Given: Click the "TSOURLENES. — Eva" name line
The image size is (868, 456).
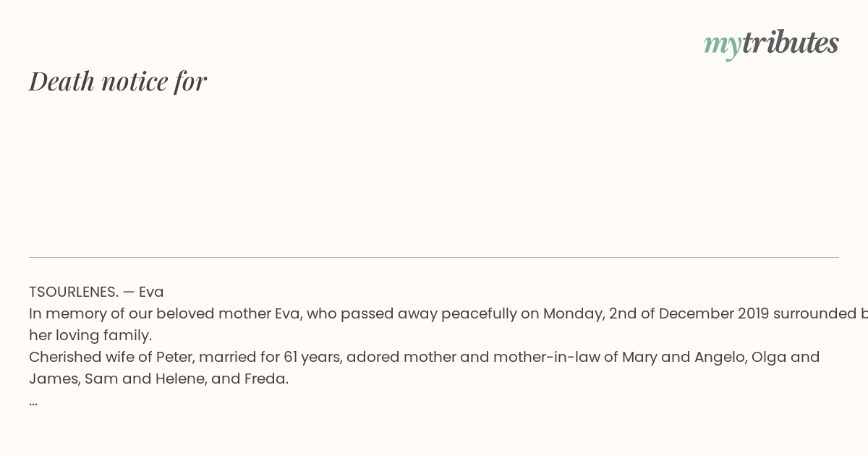Looking at the screenshot, I should tap(96, 292).
